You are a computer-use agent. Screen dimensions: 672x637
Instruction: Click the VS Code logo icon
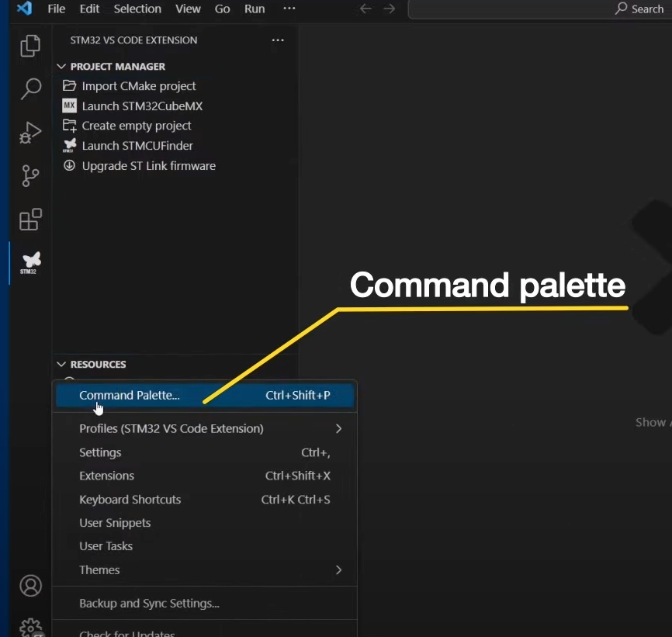(24, 8)
